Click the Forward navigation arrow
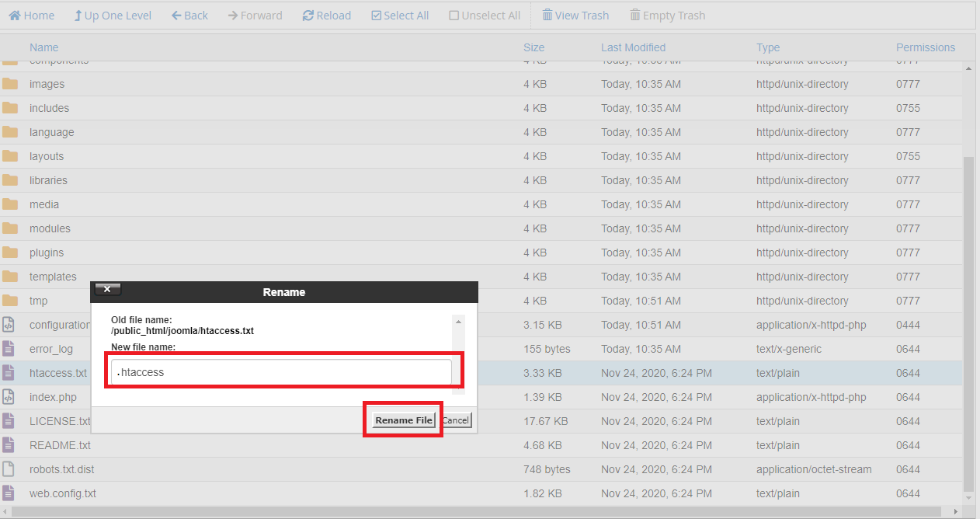 click(x=255, y=15)
